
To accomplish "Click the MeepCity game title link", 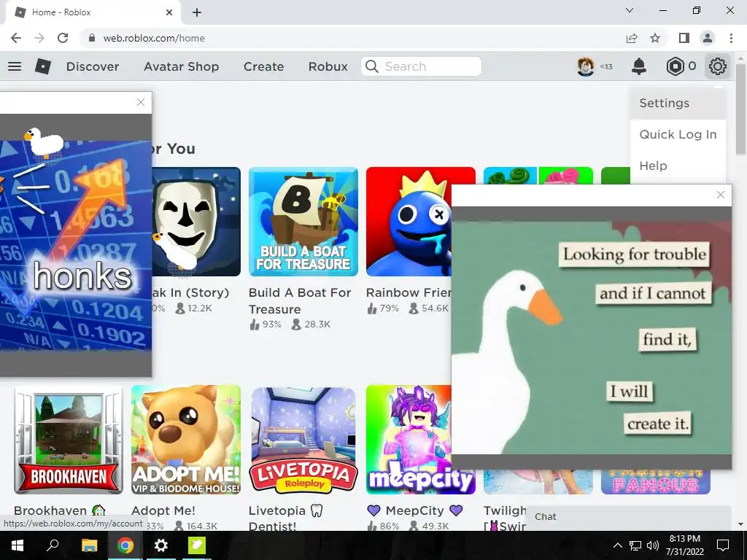I will 414,510.
